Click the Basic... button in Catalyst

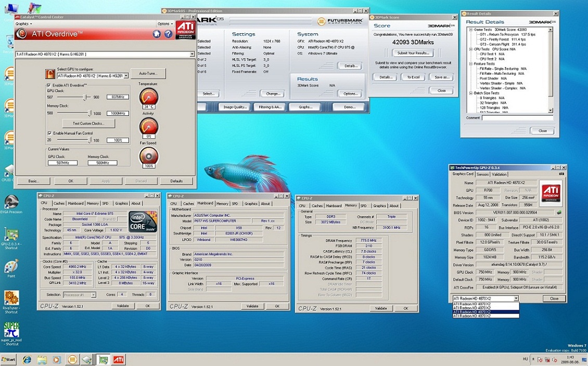tap(33, 181)
